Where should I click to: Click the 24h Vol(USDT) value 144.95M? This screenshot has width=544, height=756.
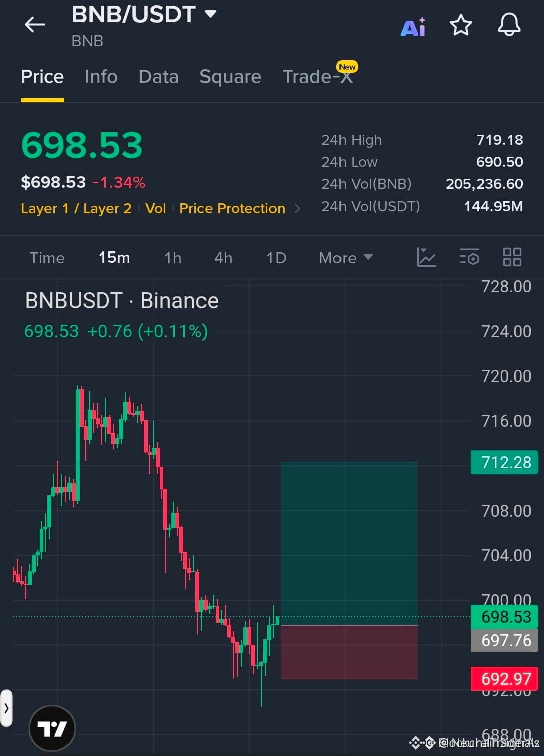click(493, 206)
